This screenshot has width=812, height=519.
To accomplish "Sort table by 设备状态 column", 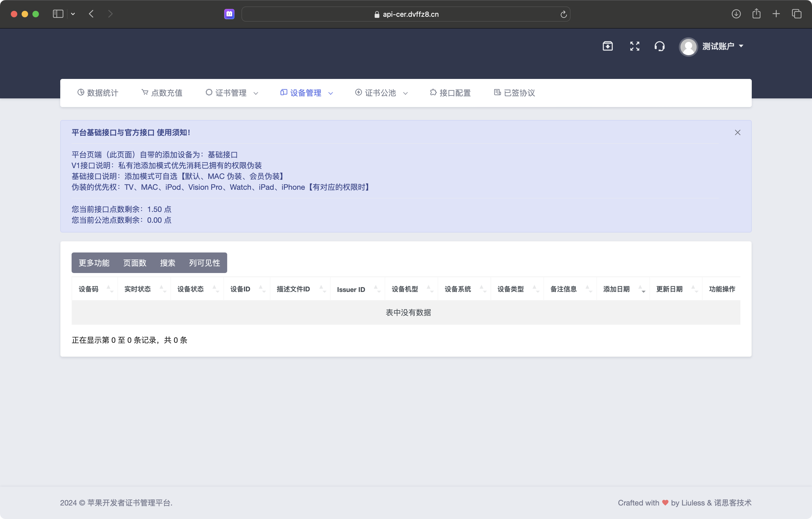I will click(197, 289).
